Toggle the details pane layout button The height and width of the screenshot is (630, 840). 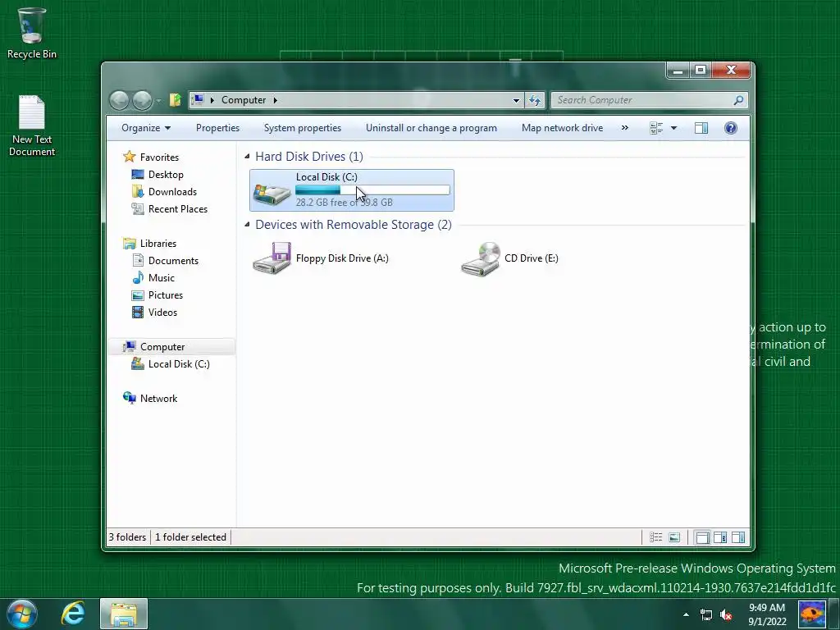(720, 537)
